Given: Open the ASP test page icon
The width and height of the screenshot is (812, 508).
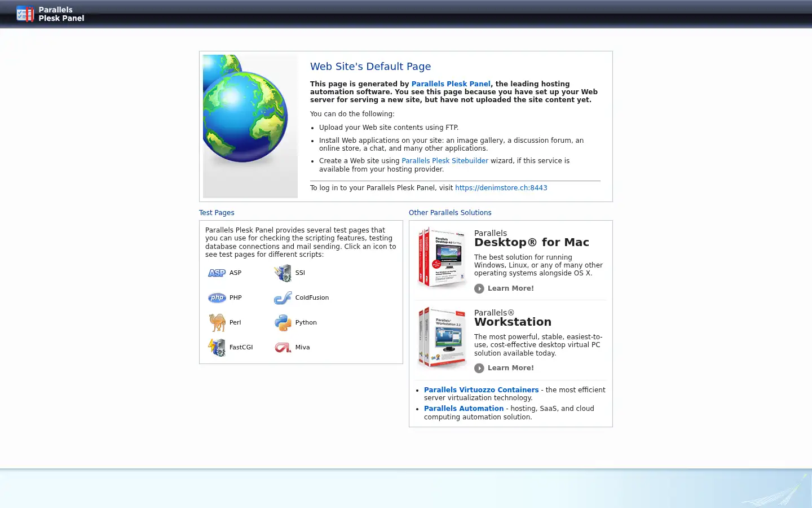Looking at the screenshot, I should pos(217,273).
